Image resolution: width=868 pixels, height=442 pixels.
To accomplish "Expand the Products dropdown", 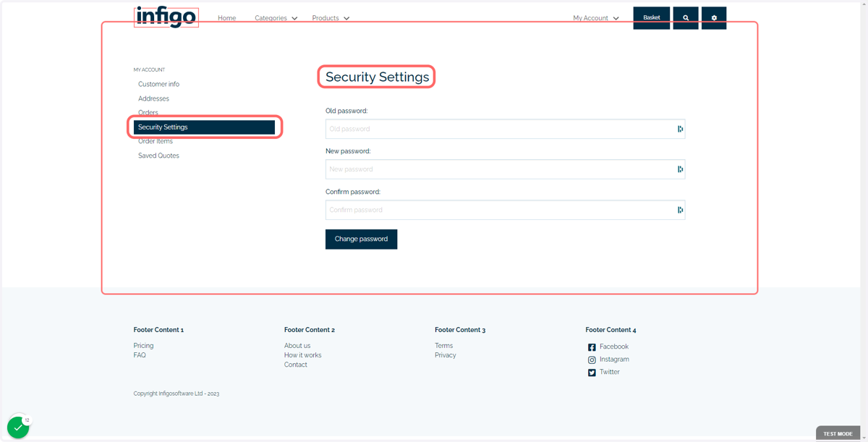I will tap(331, 18).
